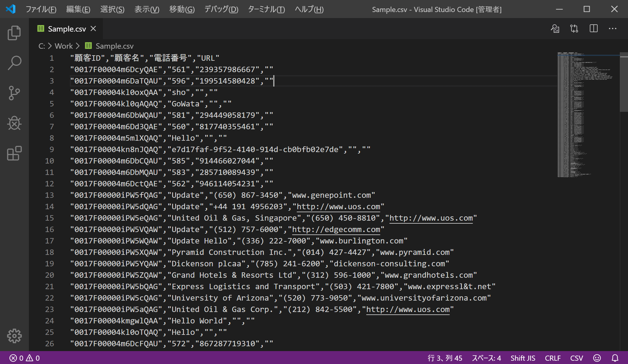The image size is (628, 364).
Task: Select CSV language mode in status bar
Action: 577,358
